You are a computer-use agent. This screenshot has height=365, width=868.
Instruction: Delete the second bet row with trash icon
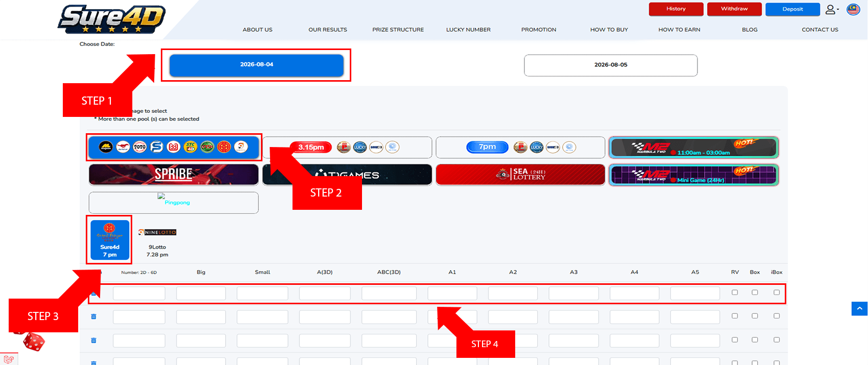tap(93, 317)
